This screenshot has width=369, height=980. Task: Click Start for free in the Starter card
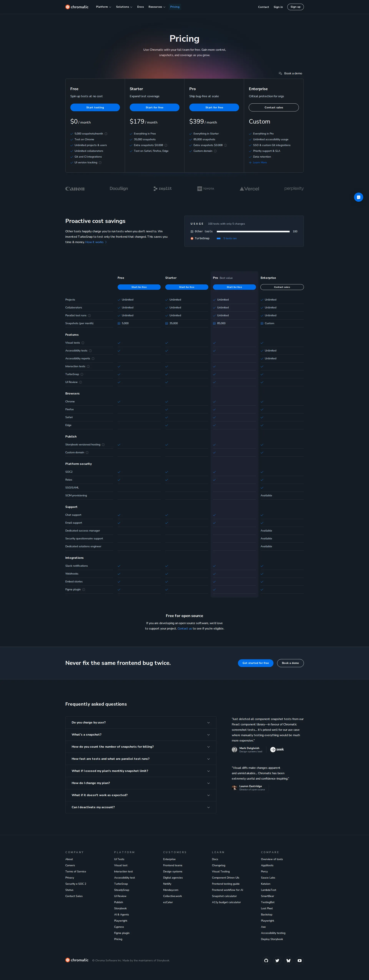coord(155,108)
